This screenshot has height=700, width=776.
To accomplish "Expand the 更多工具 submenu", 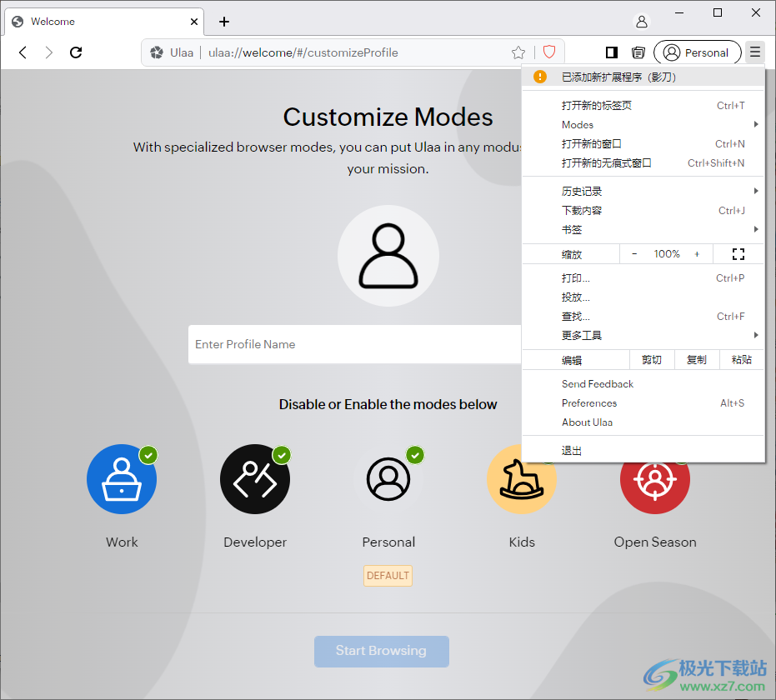I will [x=643, y=335].
